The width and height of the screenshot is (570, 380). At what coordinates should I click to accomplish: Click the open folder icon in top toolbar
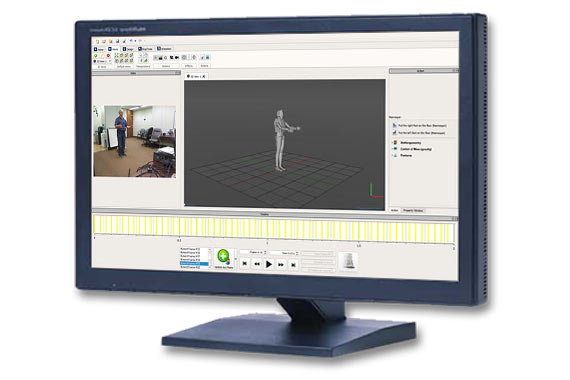click(104, 41)
